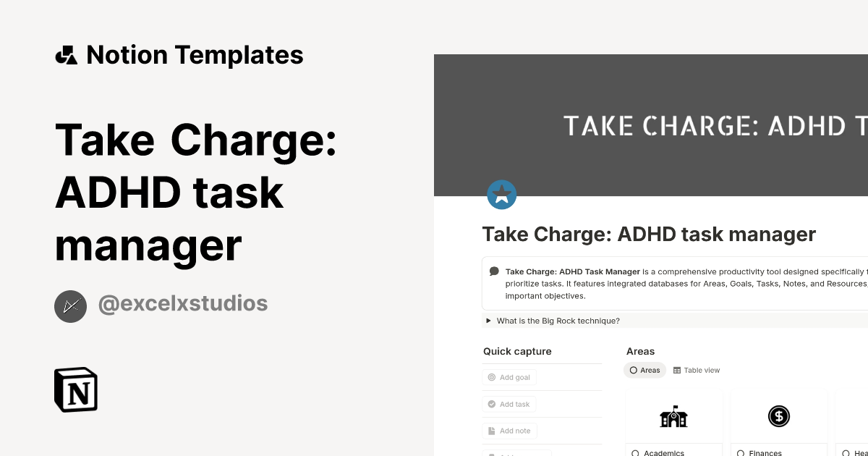Expand the Big Rock technique toggle
The width and height of the screenshot is (868, 456).
tap(557, 320)
